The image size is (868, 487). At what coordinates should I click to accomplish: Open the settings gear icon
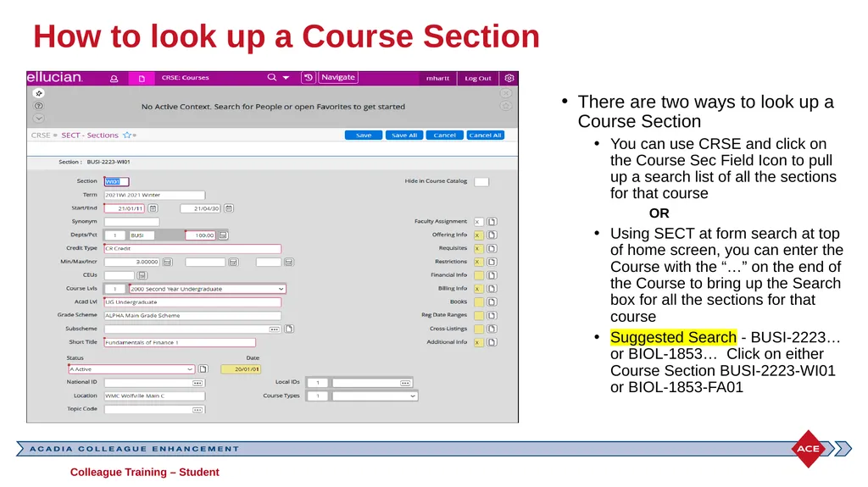click(x=509, y=78)
